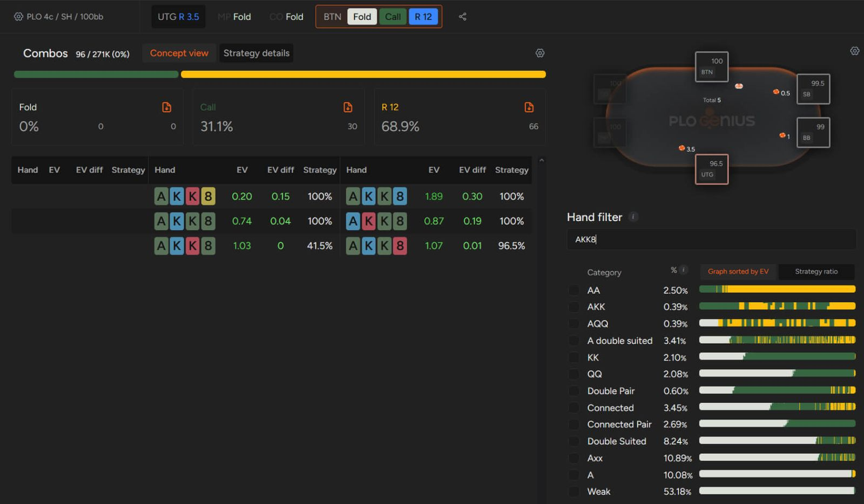Open the CO Fold action selector
864x504 pixels.
coord(286,17)
